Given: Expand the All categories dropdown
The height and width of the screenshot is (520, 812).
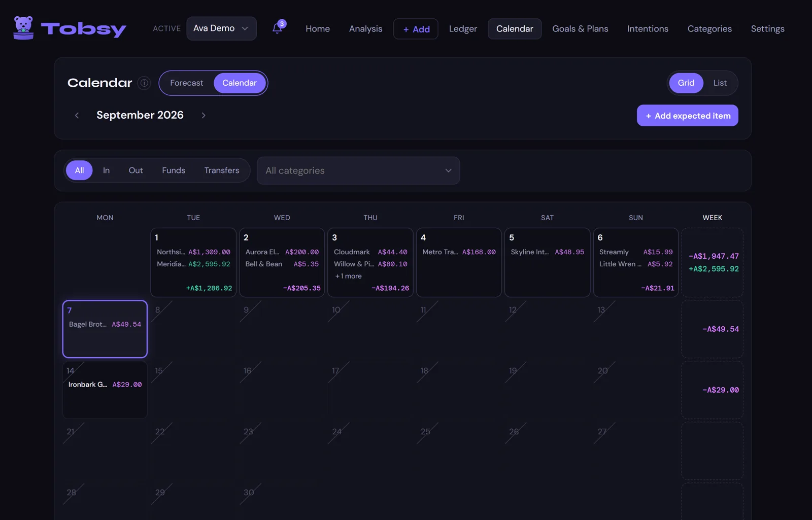Looking at the screenshot, I should (x=358, y=170).
